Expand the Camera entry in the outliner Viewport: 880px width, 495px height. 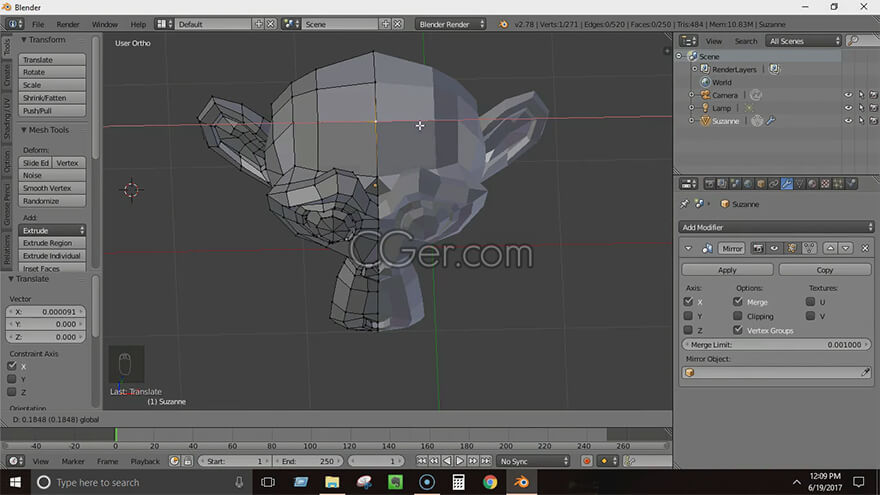[x=691, y=95]
